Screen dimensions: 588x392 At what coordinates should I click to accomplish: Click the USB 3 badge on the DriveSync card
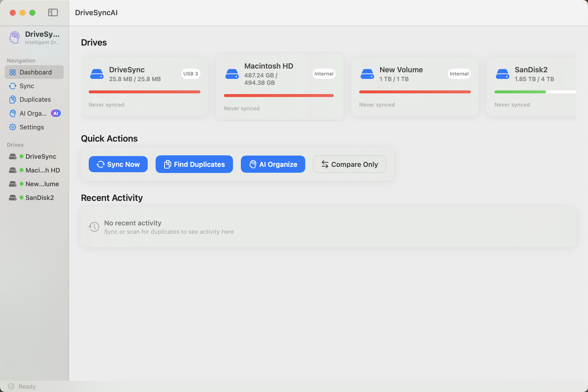[191, 73]
